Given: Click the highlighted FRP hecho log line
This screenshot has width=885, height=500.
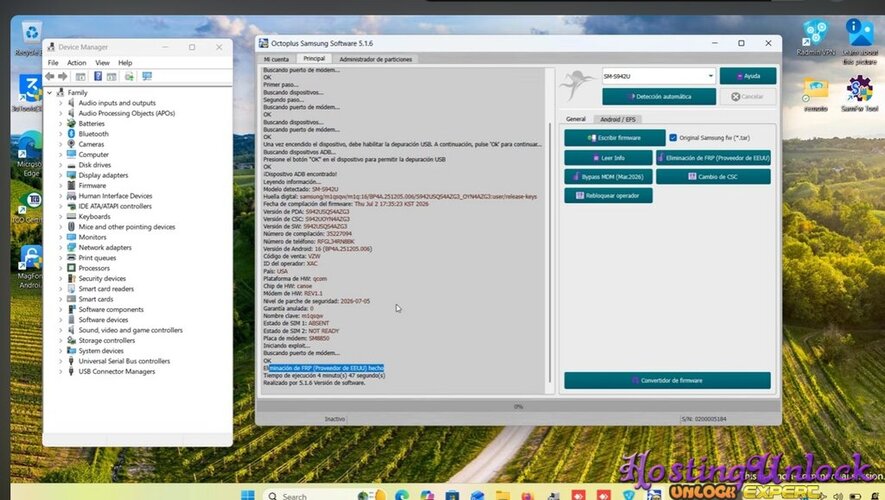Looking at the screenshot, I should click(x=323, y=368).
